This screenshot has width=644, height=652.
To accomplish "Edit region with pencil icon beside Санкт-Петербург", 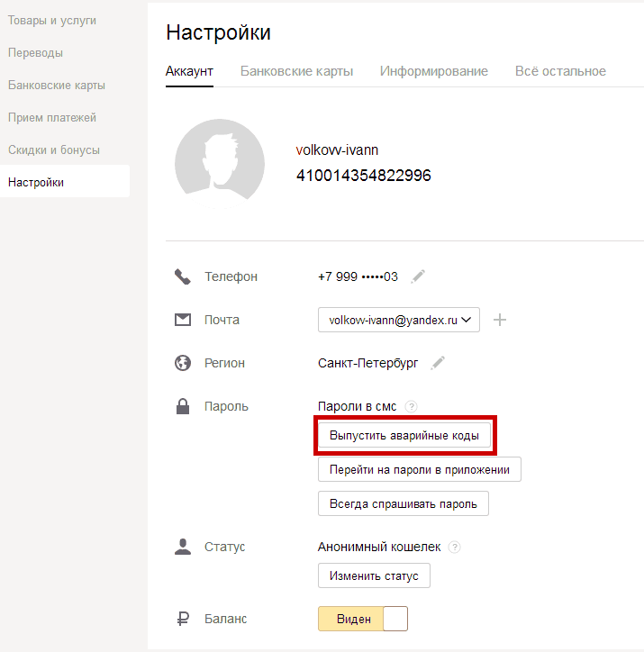I will [438, 363].
